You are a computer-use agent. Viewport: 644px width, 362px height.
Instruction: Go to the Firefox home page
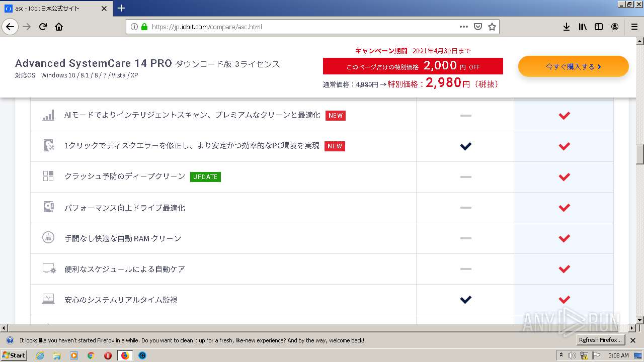(59, 27)
